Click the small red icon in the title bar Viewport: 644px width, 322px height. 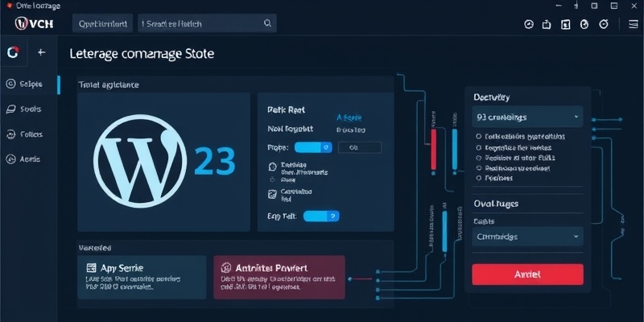coord(10,6)
